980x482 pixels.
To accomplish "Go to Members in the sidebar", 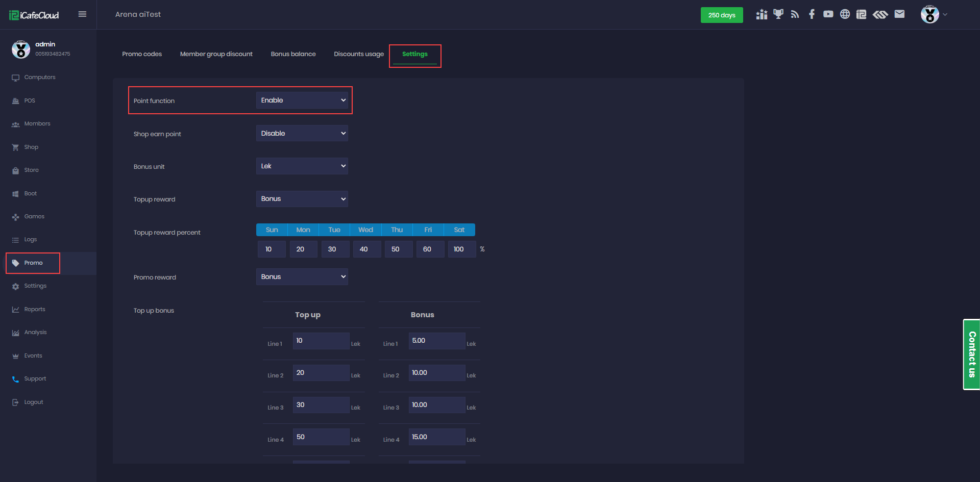I will 37,124.
